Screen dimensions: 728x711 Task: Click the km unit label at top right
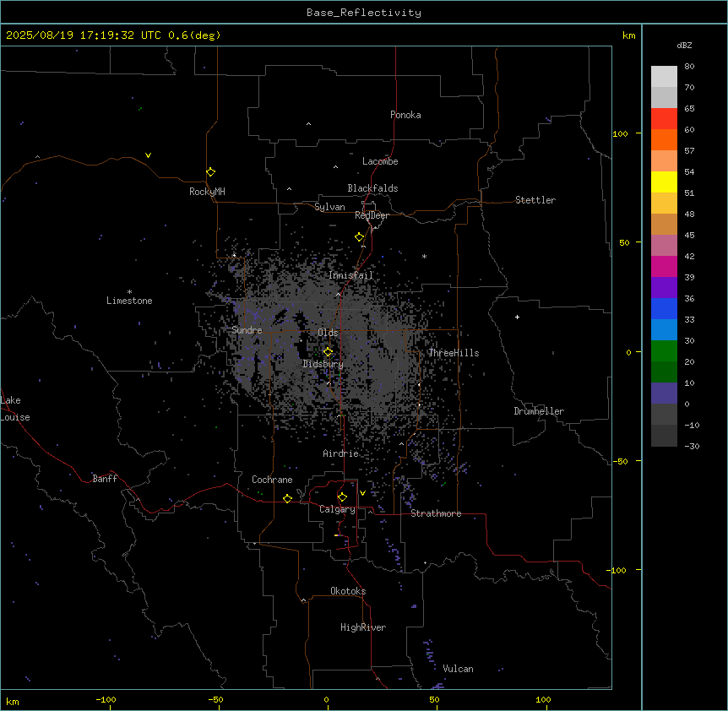(x=628, y=35)
